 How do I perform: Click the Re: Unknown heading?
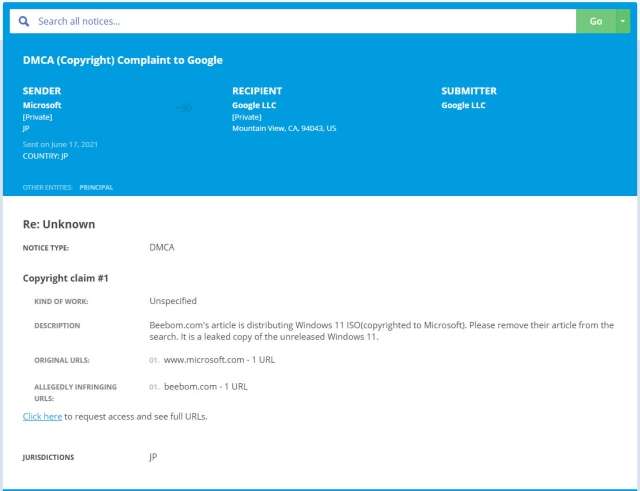click(59, 224)
